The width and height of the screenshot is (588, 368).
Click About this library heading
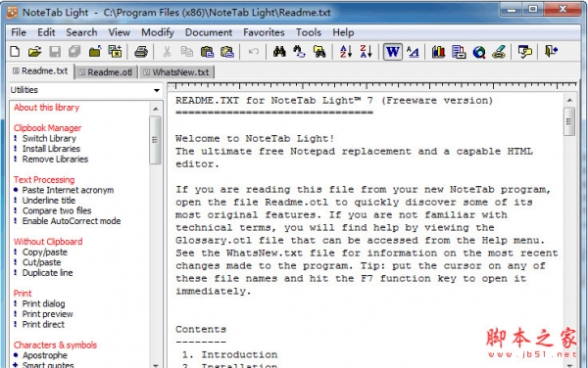pyautogui.click(x=46, y=108)
